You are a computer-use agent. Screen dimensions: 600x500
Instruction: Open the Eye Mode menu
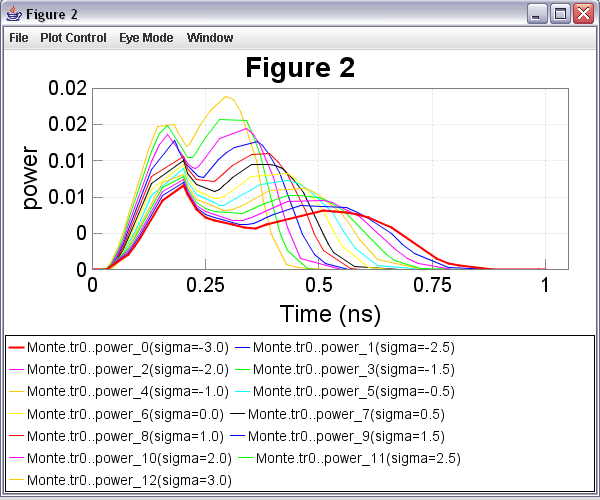pyautogui.click(x=146, y=38)
